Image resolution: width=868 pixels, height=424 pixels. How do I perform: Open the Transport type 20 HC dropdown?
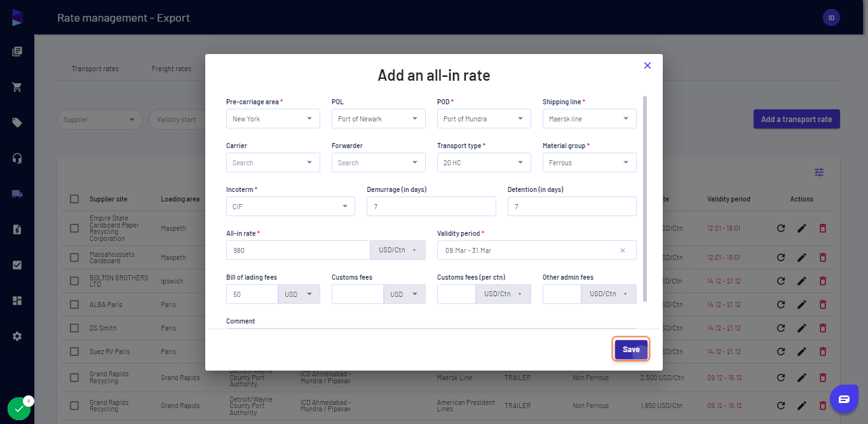point(484,163)
